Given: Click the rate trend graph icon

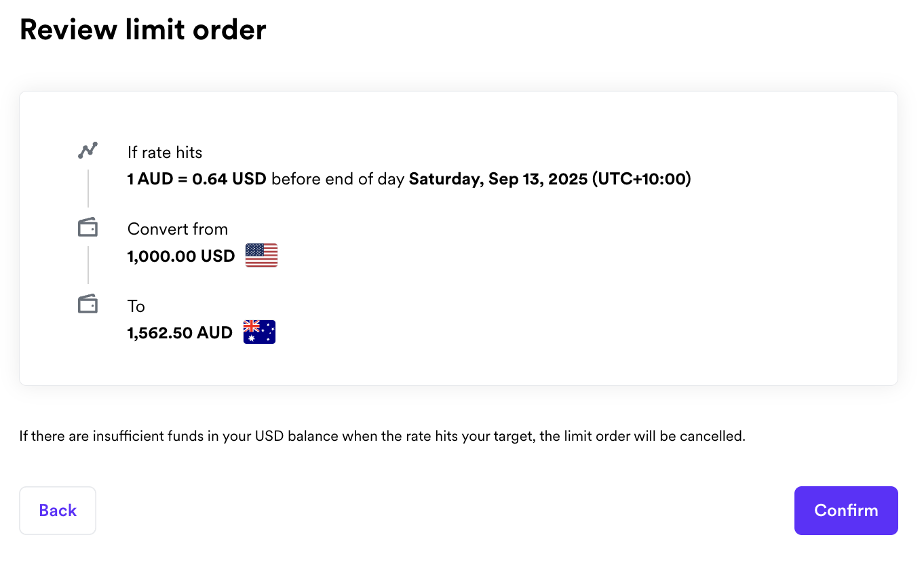Looking at the screenshot, I should pyautogui.click(x=88, y=151).
